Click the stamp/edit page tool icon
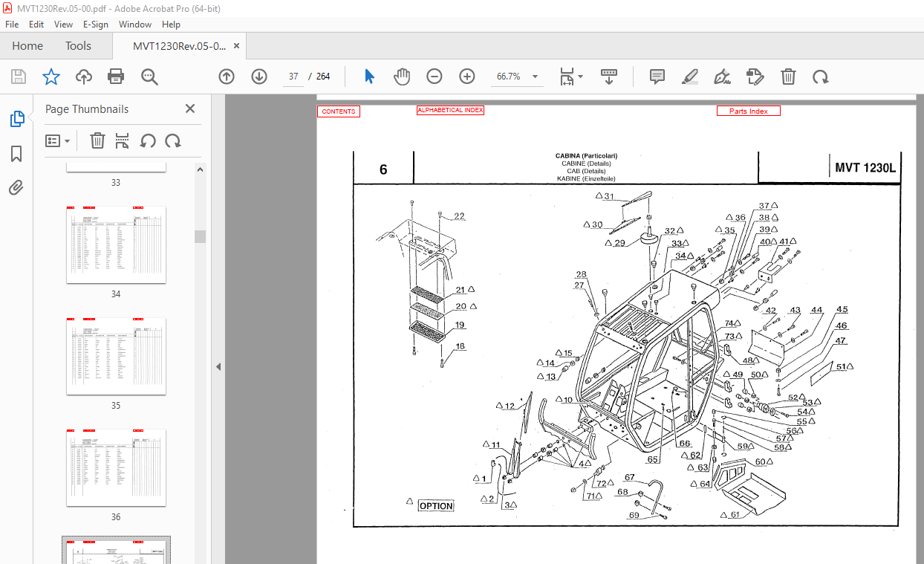This screenshot has width=924, height=564. [x=755, y=77]
